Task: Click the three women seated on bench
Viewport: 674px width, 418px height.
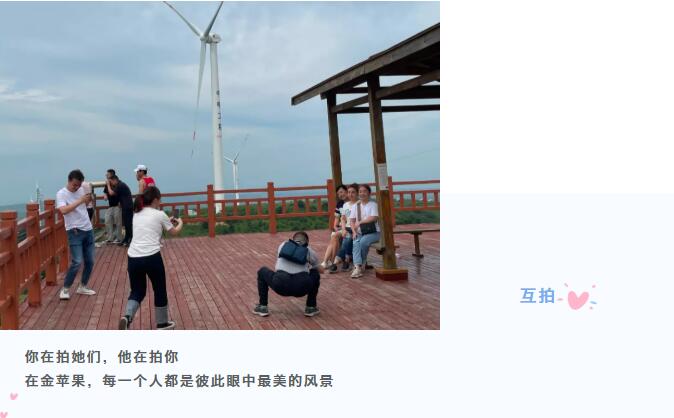Action: pyautogui.click(x=352, y=230)
